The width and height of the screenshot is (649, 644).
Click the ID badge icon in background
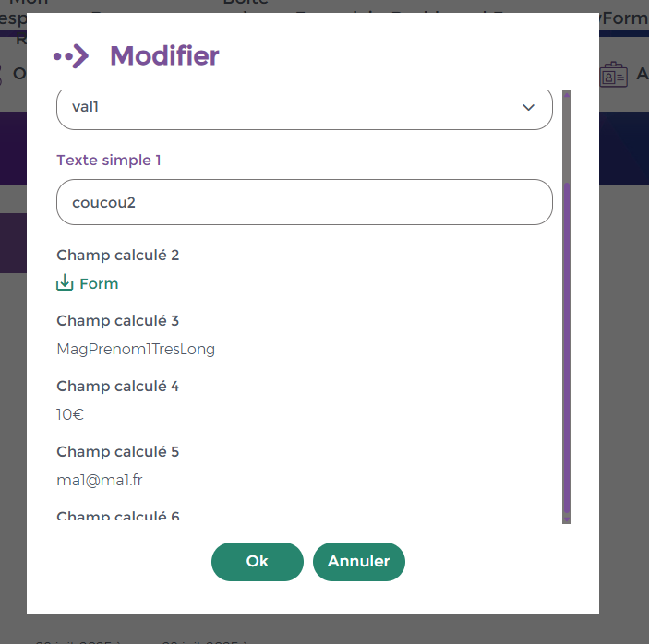click(x=614, y=75)
